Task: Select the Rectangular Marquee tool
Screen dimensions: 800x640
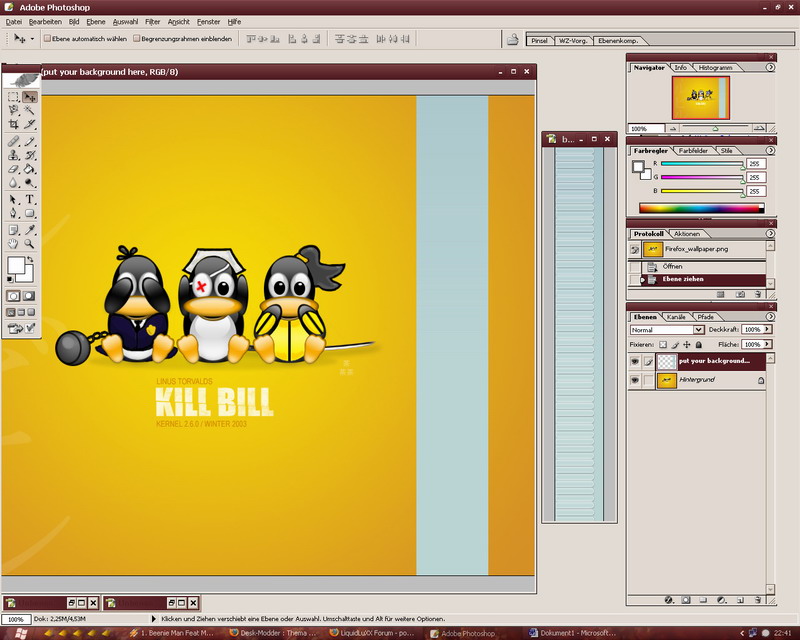Action: pos(13,96)
